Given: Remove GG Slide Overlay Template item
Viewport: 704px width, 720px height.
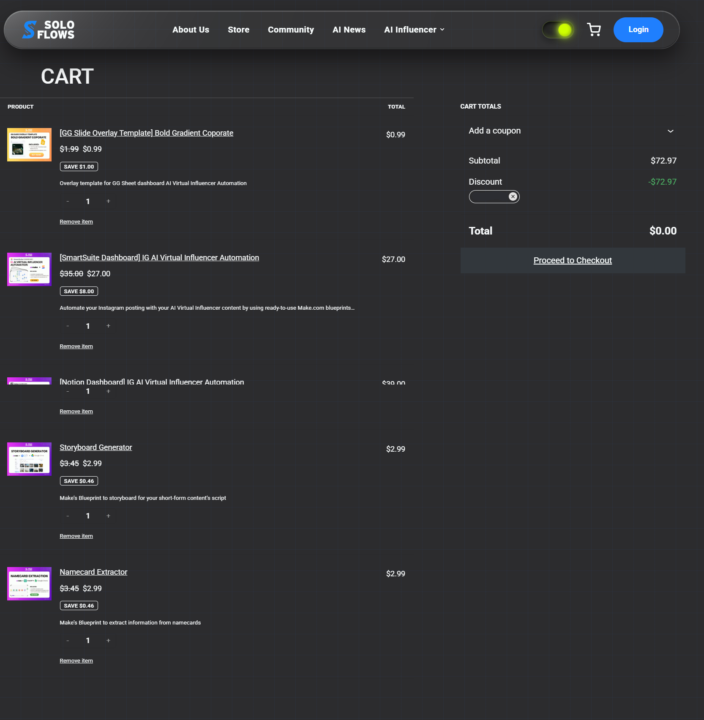Looking at the screenshot, I should click(x=76, y=222).
